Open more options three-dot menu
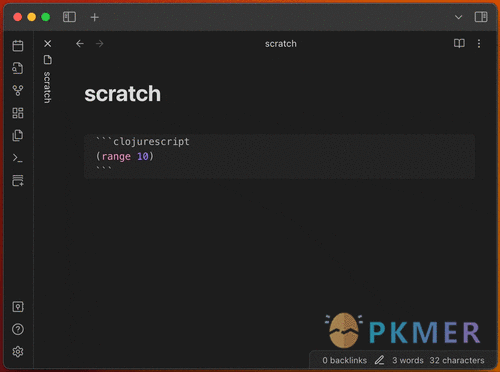This screenshot has width=500, height=372. 479,44
